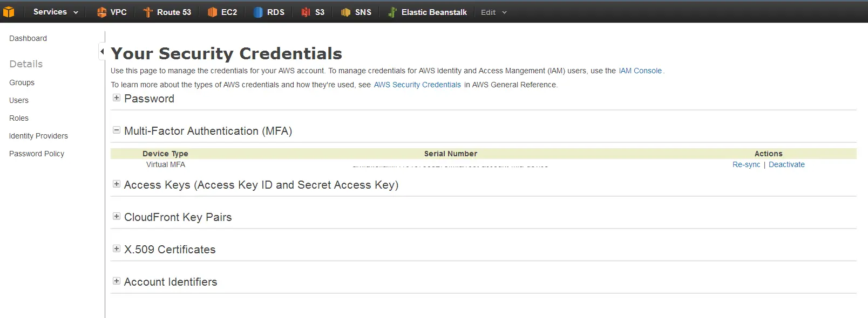Expand the CloudFront Key Pairs section
The width and height of the screenshot is (868, 318).
(116, 216)
